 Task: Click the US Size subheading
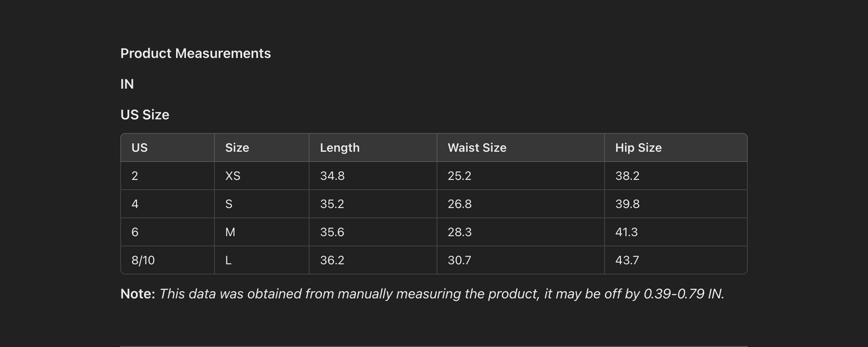point(145,115)
